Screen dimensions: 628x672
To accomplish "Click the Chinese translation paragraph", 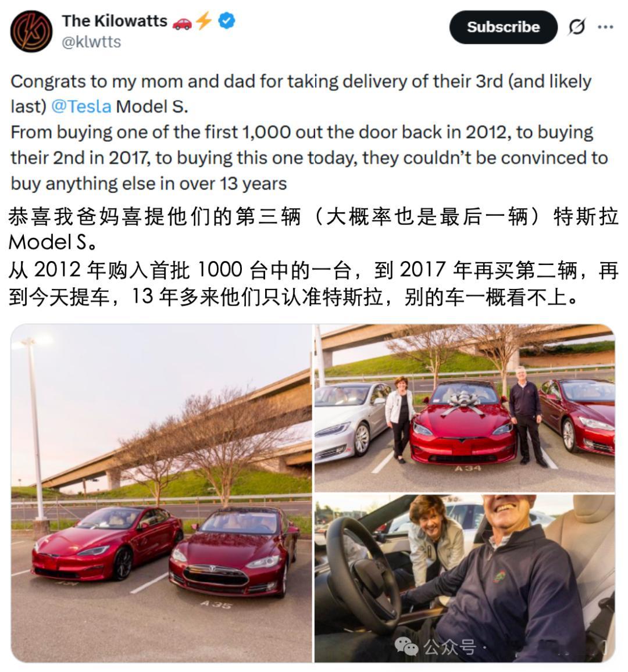I will [313, 256].
